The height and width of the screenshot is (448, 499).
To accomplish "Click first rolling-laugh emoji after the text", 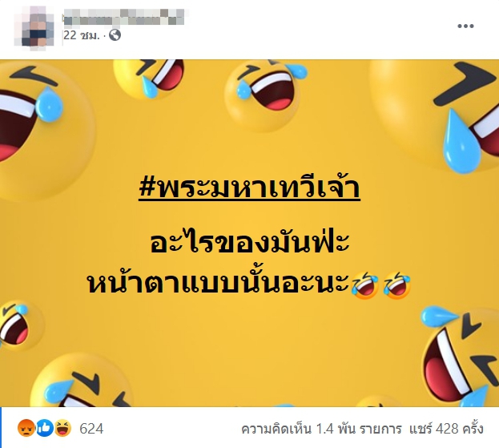I will 365,285.
